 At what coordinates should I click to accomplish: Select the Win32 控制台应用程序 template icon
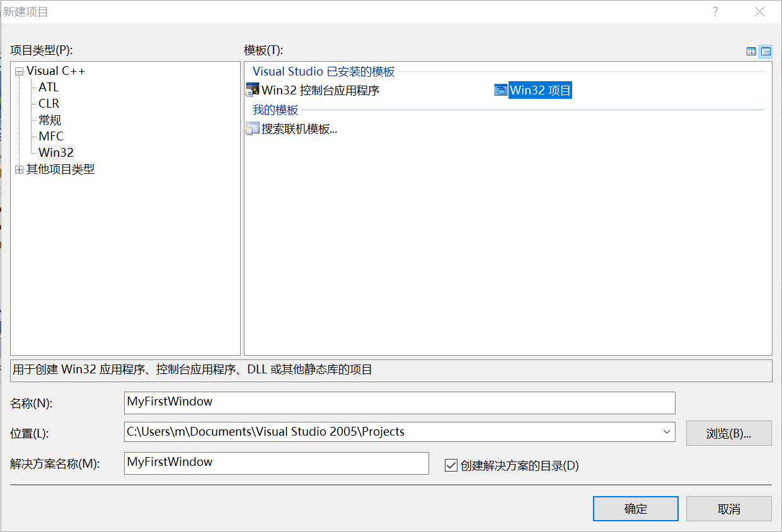pyautogui.click(x=252, y=90)
